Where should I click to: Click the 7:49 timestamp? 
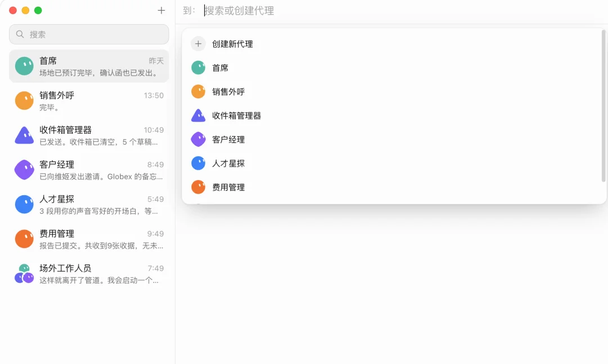coord(155,268)
